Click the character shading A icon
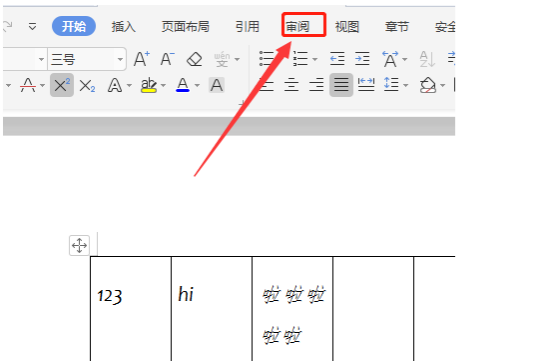The image size is (554, 364). point(217,85)
